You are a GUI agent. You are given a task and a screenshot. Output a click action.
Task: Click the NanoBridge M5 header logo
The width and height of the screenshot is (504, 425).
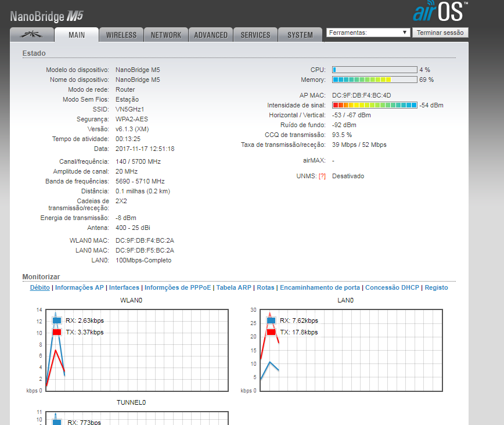point(46,16)
